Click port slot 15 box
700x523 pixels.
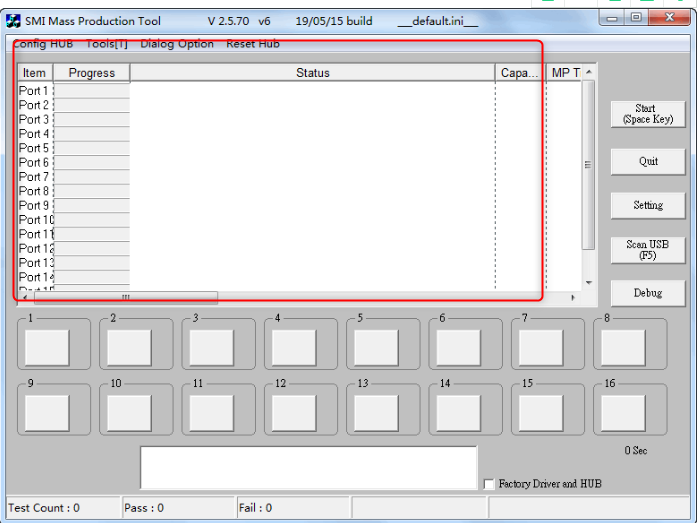pyautogui.click(x=541, y=413)
